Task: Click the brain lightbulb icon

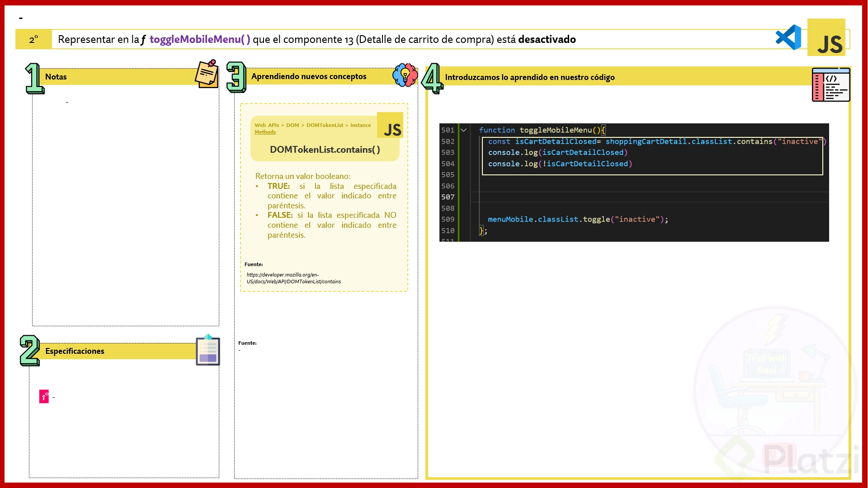Action: tap(405, 75)
